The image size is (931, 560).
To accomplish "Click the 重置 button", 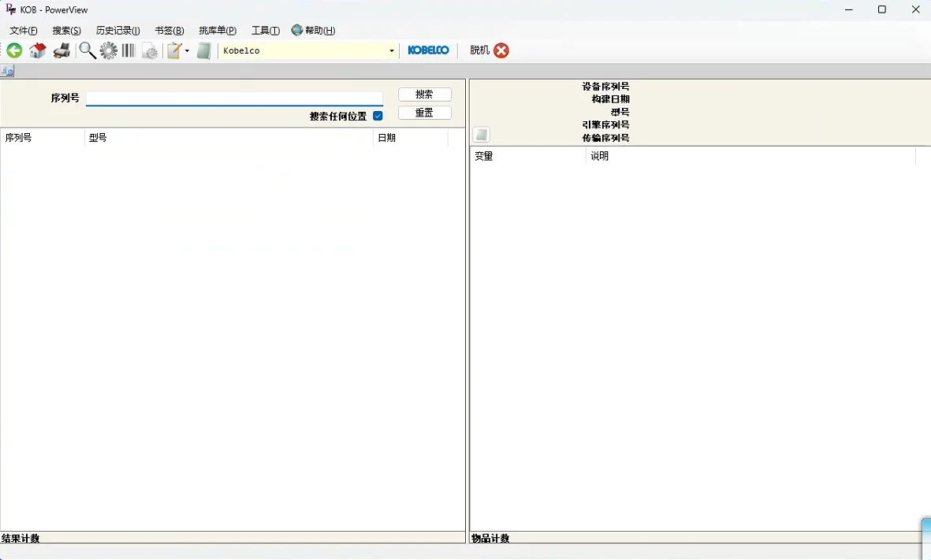I will 425,113.
